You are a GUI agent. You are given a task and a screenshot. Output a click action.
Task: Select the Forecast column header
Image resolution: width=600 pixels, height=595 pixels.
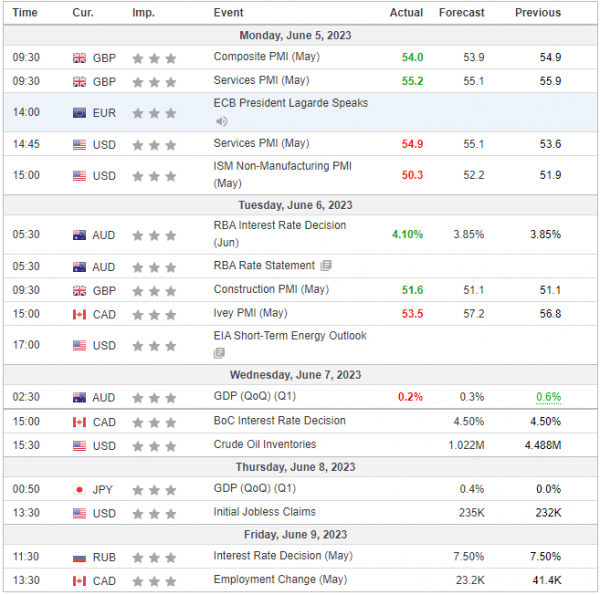[461, 12]
